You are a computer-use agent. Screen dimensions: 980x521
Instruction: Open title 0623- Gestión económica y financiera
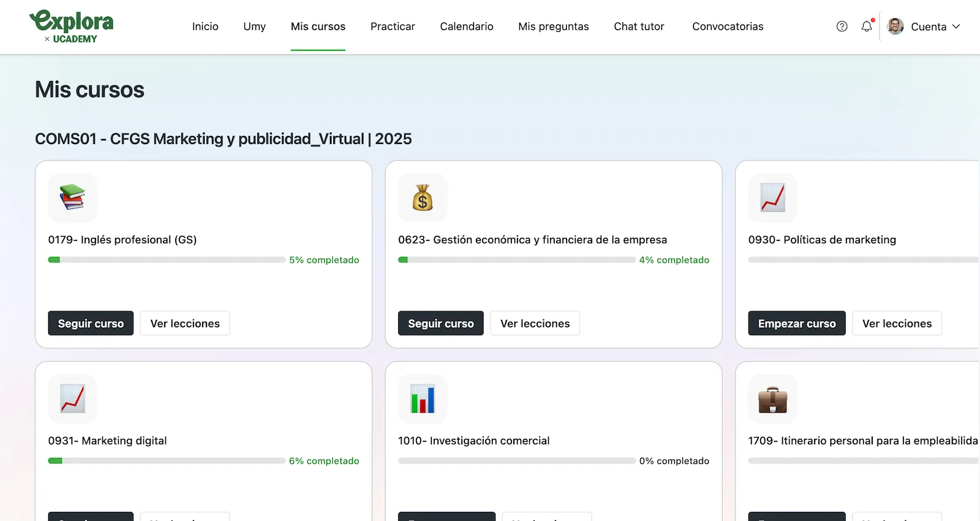[532, 240]
